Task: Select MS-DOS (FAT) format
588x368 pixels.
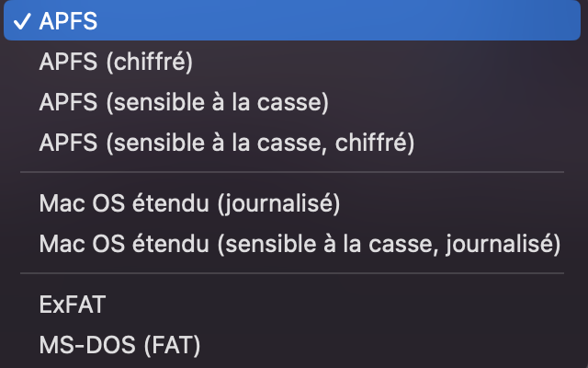Action: click(x=119, y=345)
